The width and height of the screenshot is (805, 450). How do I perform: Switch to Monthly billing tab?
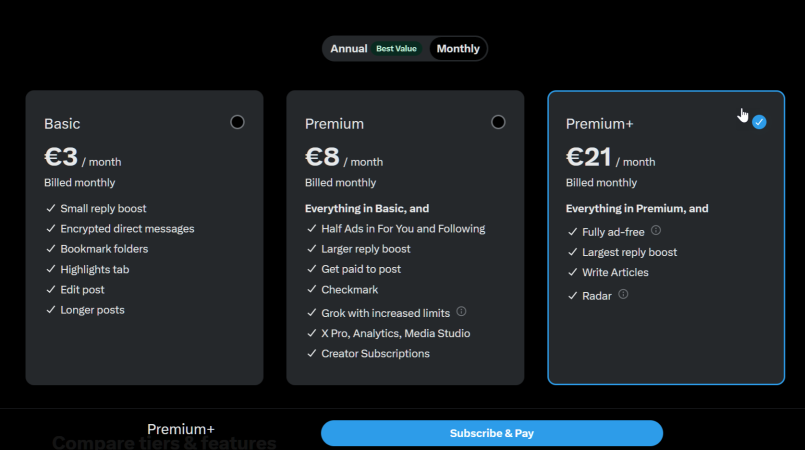coord(458,49)
